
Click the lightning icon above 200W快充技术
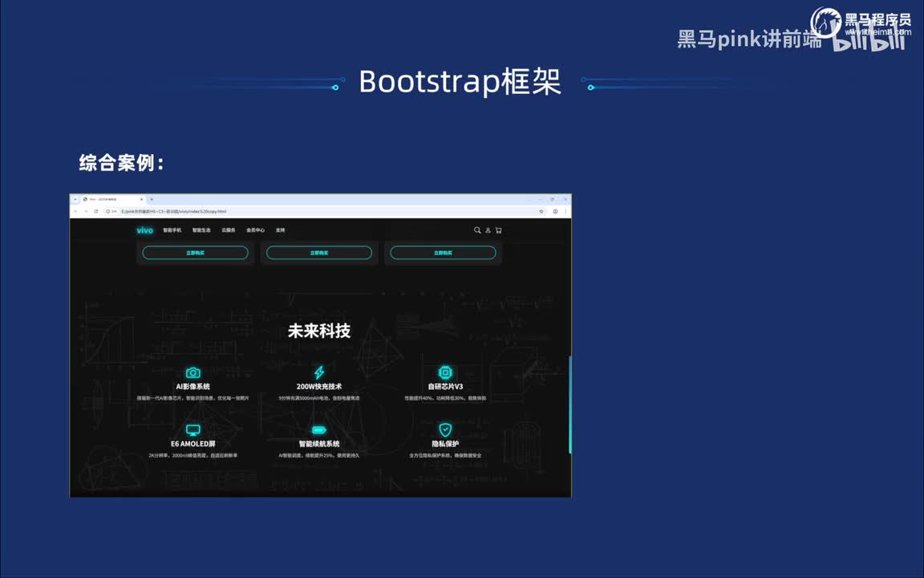[318, 372]
